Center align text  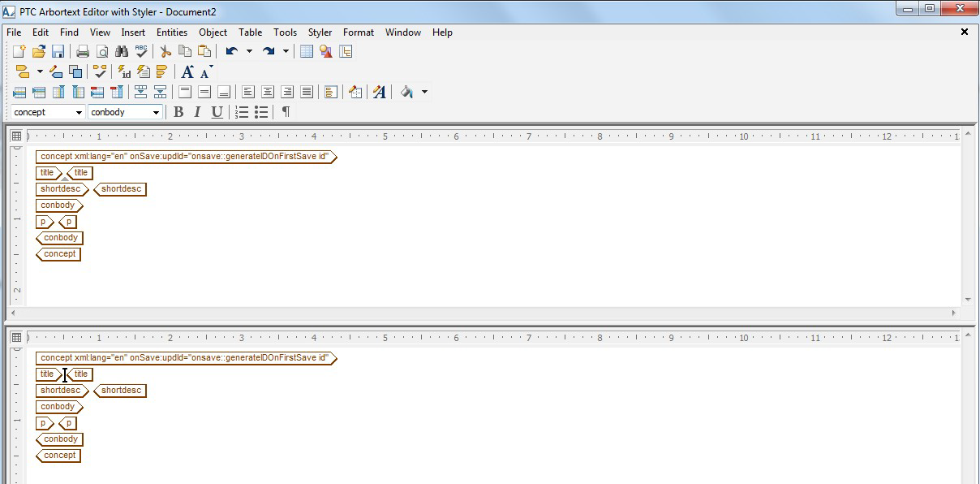pyautogui.click(x=268, y=92)
